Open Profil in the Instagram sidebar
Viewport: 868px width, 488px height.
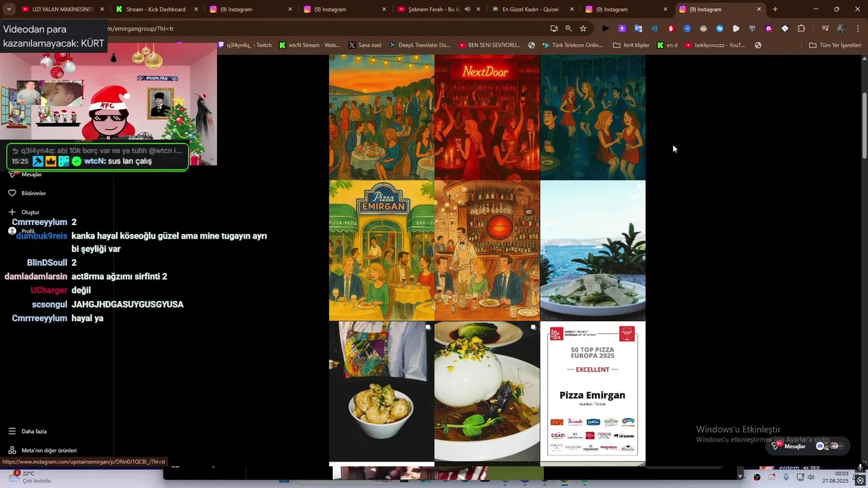22,231
